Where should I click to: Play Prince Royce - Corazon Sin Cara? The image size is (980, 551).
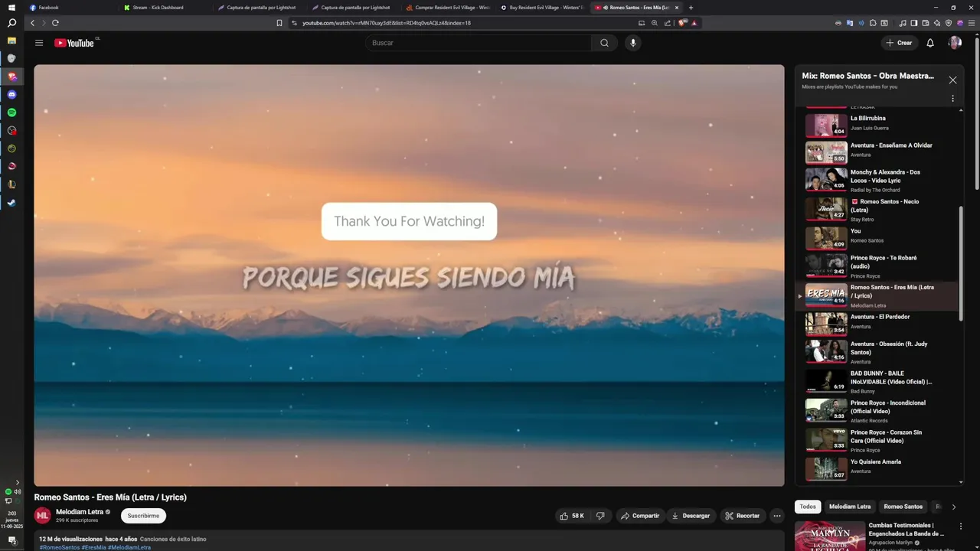pyautogui.click(x=877, y=439)
